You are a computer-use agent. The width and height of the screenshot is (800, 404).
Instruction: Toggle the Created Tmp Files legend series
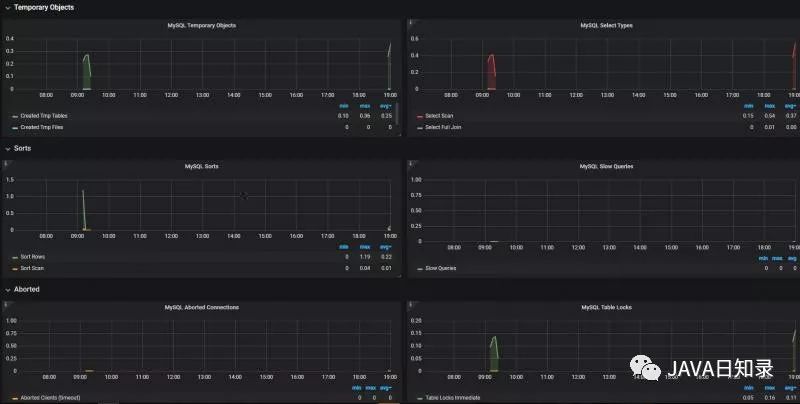42,127
